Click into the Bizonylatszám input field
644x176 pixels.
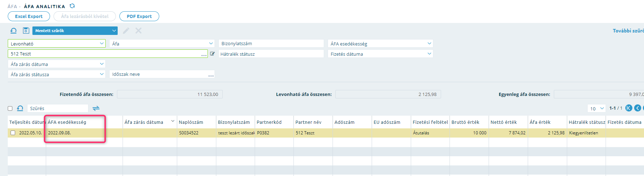[x=271, y=43]
